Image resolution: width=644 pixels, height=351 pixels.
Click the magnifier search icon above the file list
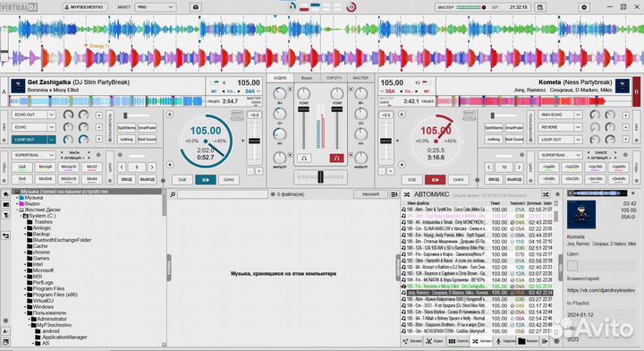[x=173, y=194]
